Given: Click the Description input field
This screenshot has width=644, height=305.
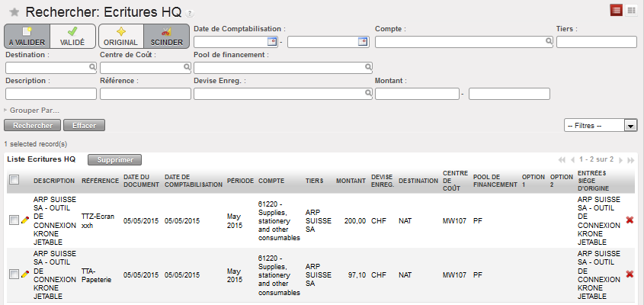Looking at the screenshot, I should click(x=51, y=94).
